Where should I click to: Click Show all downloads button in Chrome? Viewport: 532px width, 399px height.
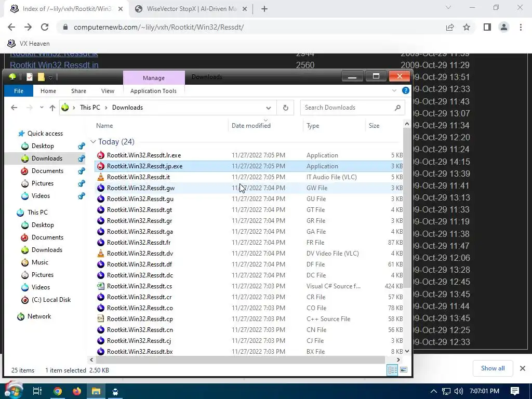493,368
